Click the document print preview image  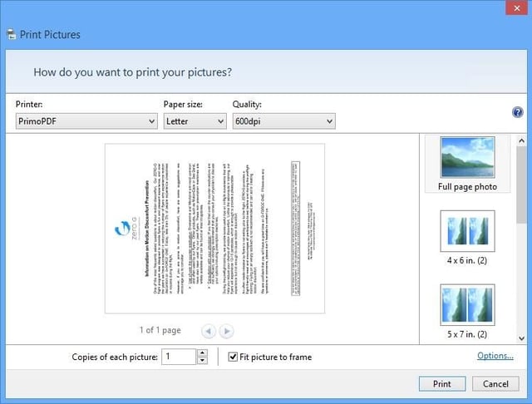pos(214,229)
